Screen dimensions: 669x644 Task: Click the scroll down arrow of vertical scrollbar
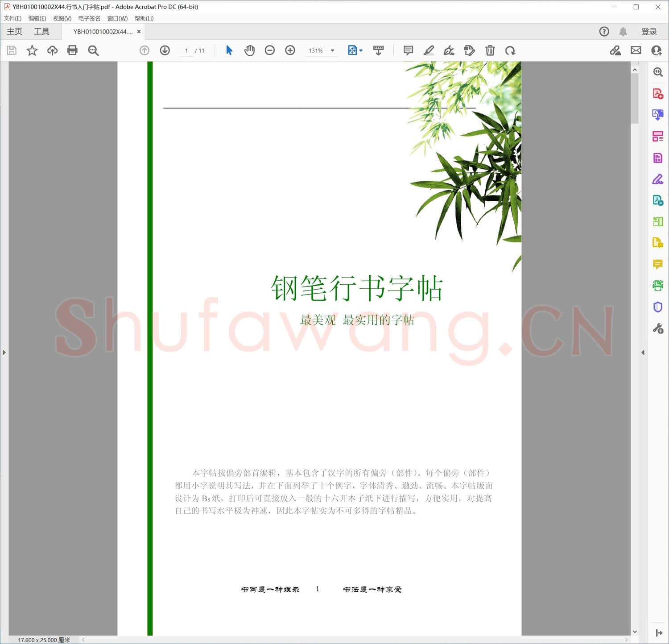pyautogui.click(x=635, y=632)
